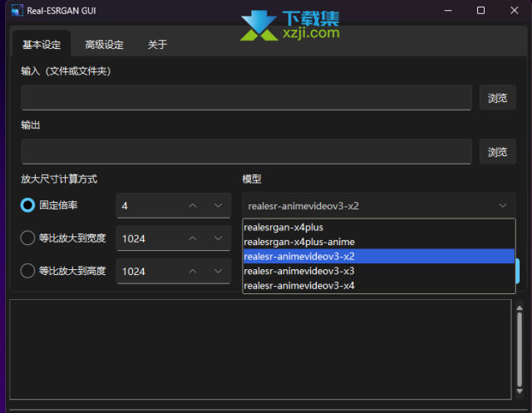Decrease the target width 1024 value
This screenshot has width=532, height=413.
pyautogui.click(x=218, y=238)
